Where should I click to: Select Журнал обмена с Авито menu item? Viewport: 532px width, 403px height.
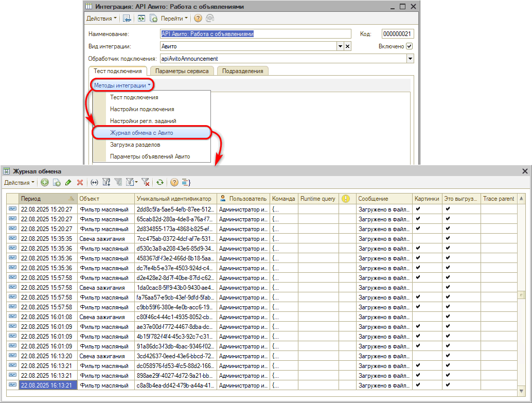(x=141, y=133)
